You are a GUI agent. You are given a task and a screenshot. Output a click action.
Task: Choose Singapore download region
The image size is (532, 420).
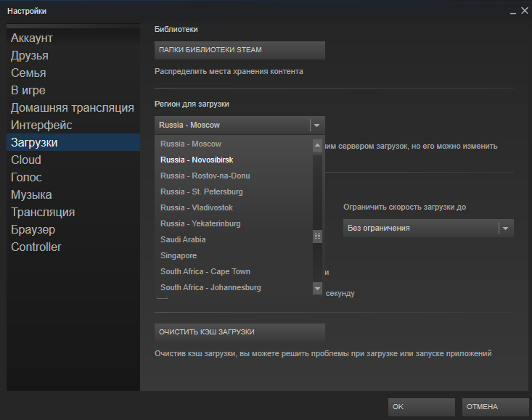[x=234, y=255]
